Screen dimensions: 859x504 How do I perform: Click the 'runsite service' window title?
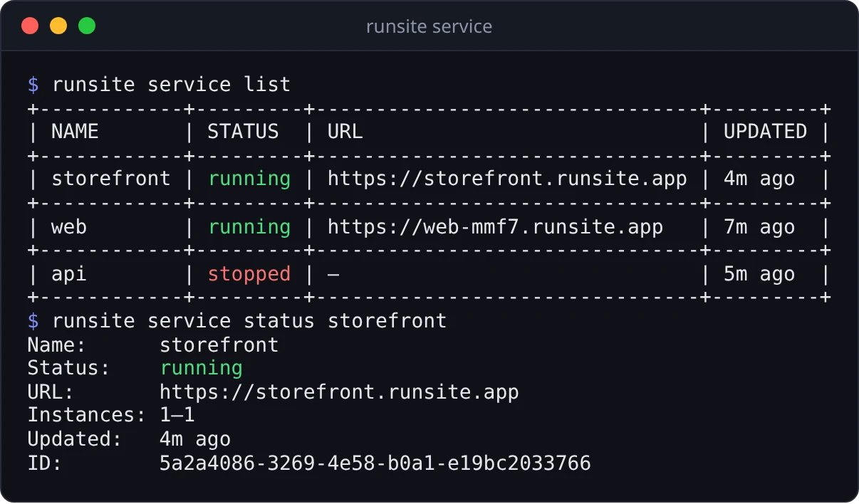coord(429,27)
